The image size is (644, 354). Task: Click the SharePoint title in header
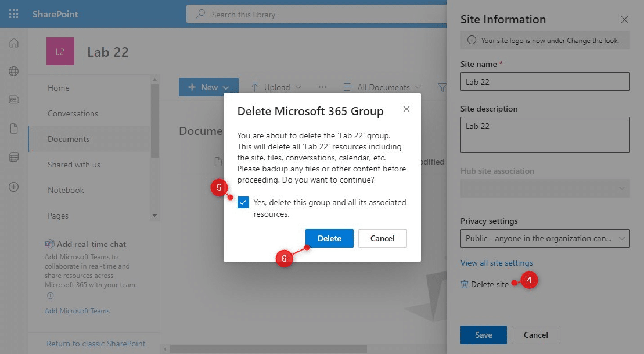(55, 14)
